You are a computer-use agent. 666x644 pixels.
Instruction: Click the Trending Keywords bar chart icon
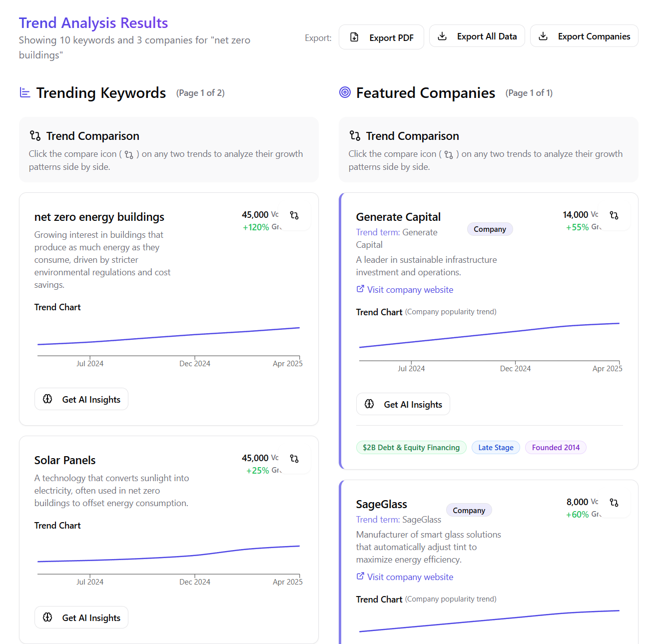point(25,92)
